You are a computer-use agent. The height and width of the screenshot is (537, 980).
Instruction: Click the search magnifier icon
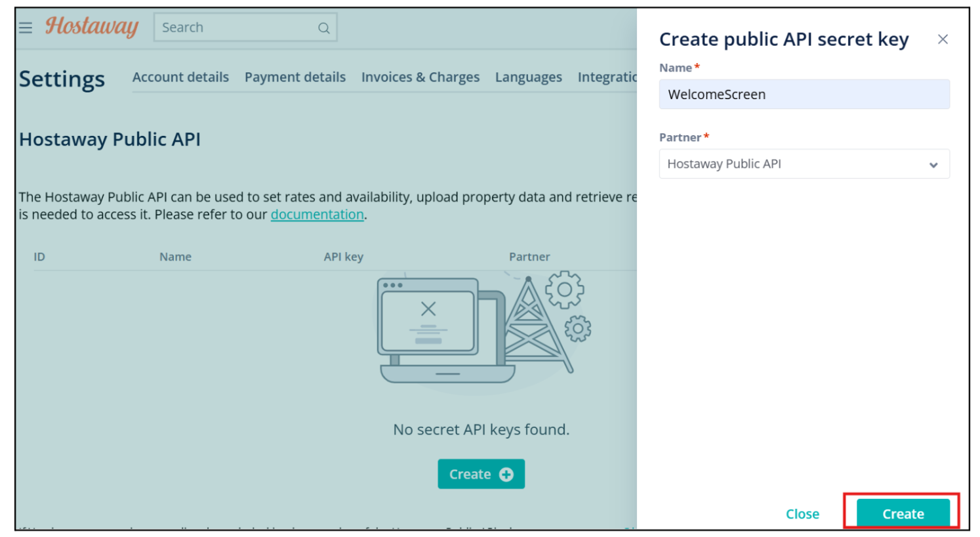pos(323,28)
